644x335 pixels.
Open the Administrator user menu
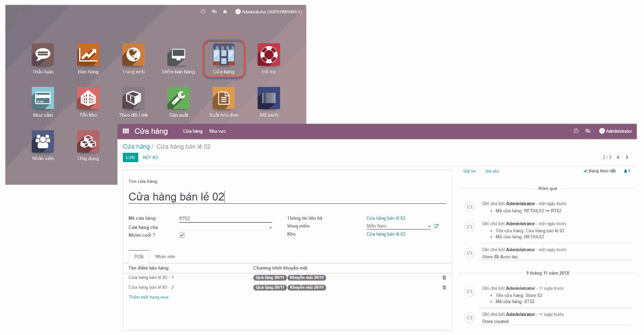tap(615, 131)
